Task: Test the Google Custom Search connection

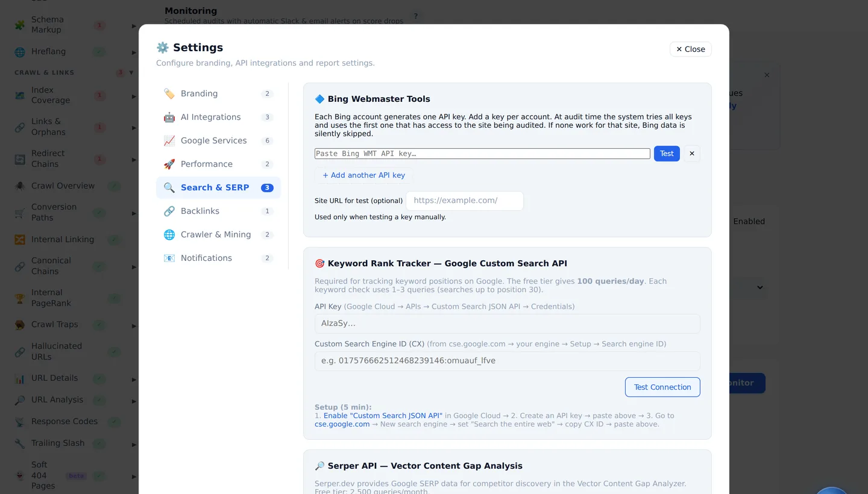Action: (x=662, y=387)
